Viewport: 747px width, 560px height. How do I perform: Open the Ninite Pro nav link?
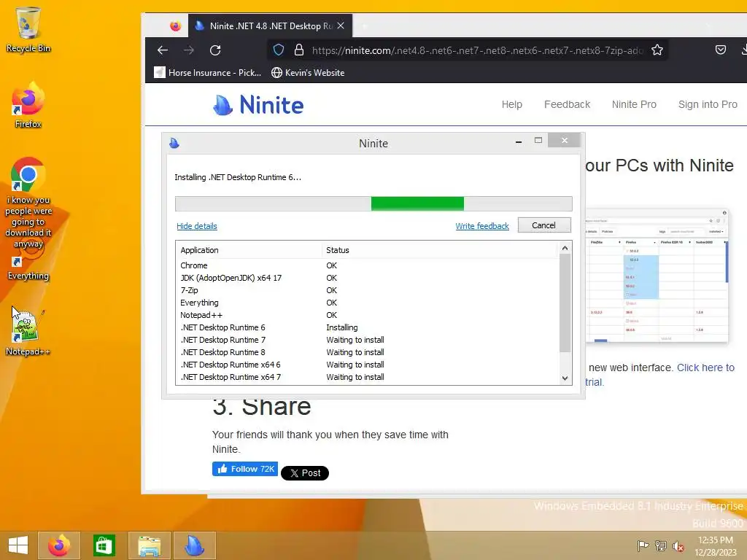634,104
